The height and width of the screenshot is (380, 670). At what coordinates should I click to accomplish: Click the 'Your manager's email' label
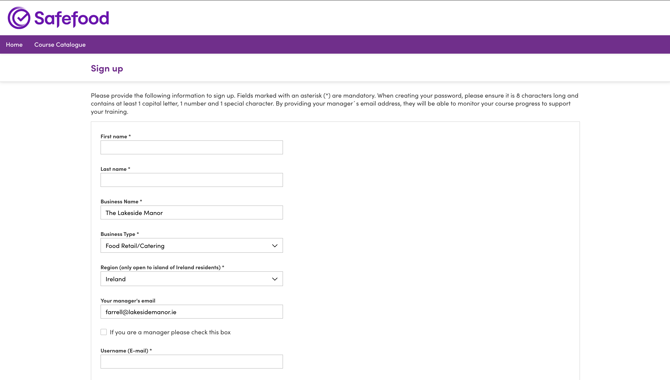pos(128,300)
